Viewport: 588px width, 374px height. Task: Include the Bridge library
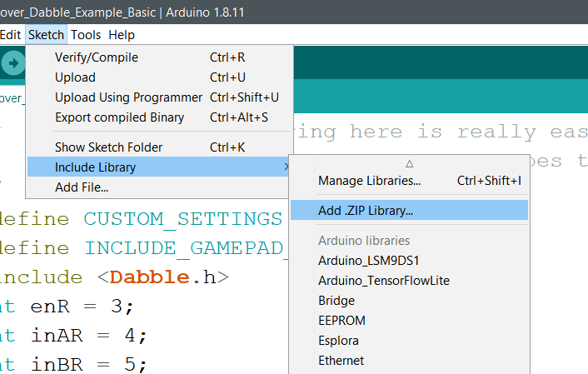pos(410,301)
